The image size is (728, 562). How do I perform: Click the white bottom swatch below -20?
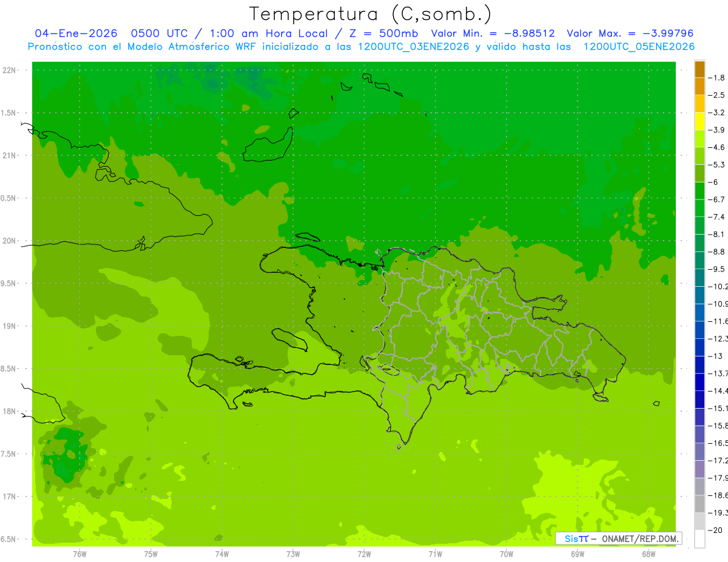click(x=699, y=539)
